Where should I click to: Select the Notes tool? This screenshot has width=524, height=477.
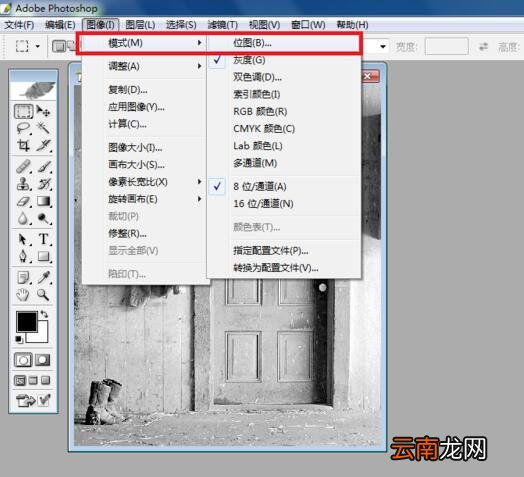(23, 277)
